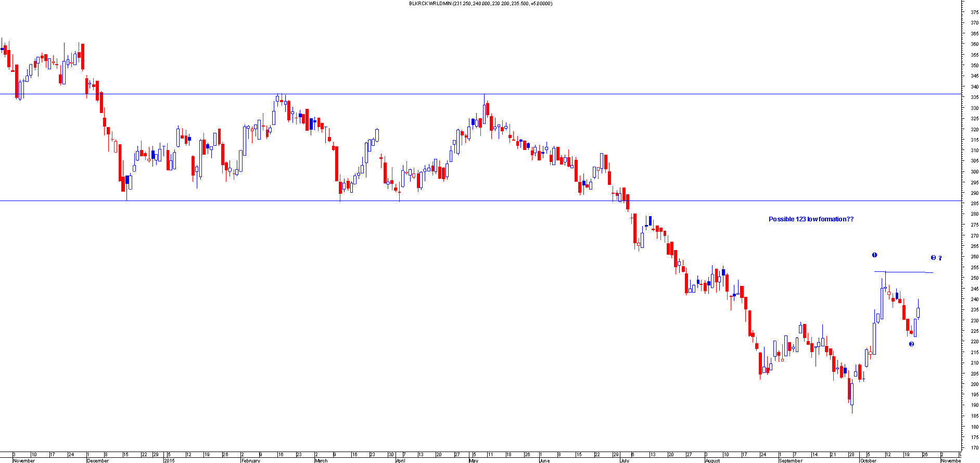
Task: Select the December label on date axis
Action: tap(98, 460)
